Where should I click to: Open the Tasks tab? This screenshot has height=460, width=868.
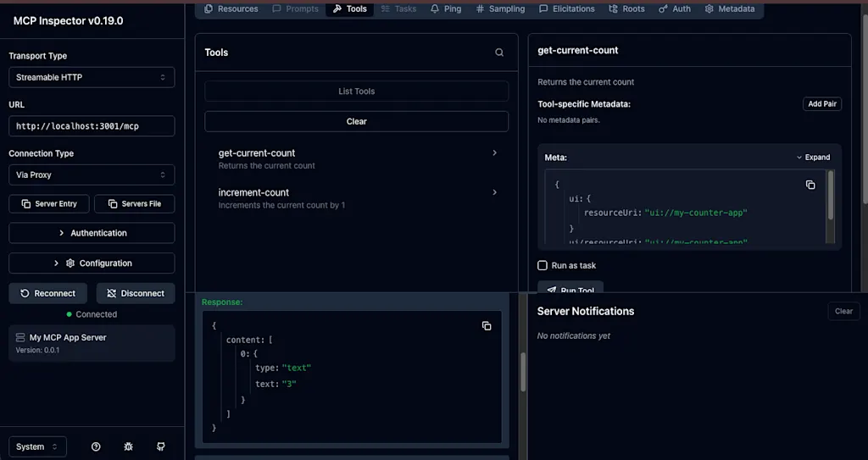(x=398, y=8)
